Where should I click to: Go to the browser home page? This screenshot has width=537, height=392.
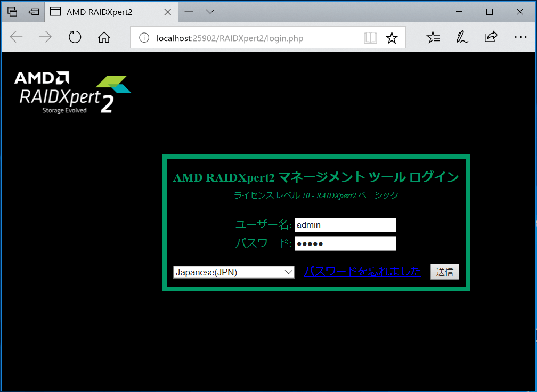click(x=104, y=37)
